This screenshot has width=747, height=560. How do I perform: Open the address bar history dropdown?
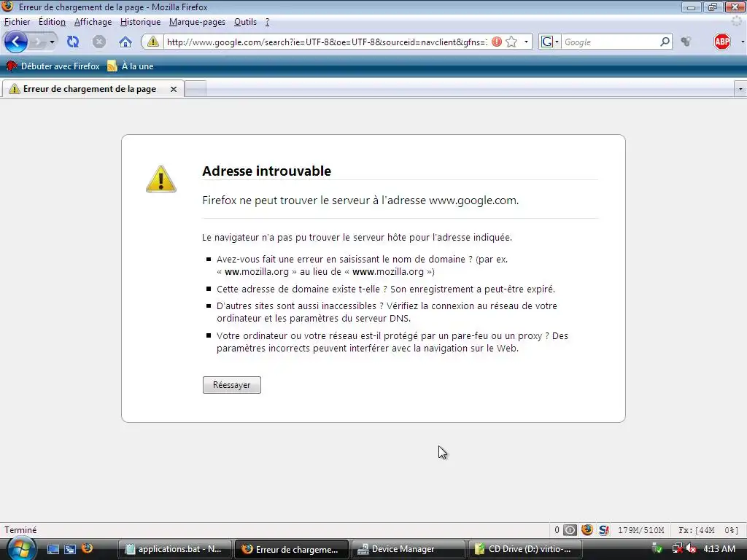coord(526,42)
